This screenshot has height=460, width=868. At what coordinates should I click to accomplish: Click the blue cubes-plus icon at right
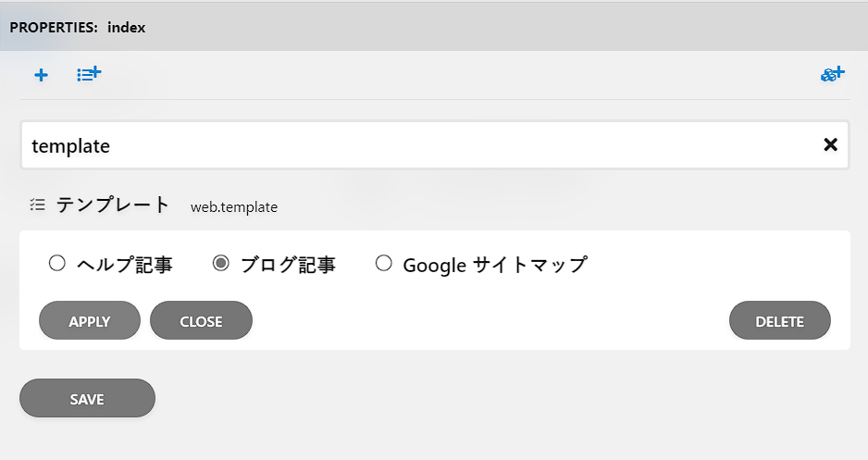(833, 74)
